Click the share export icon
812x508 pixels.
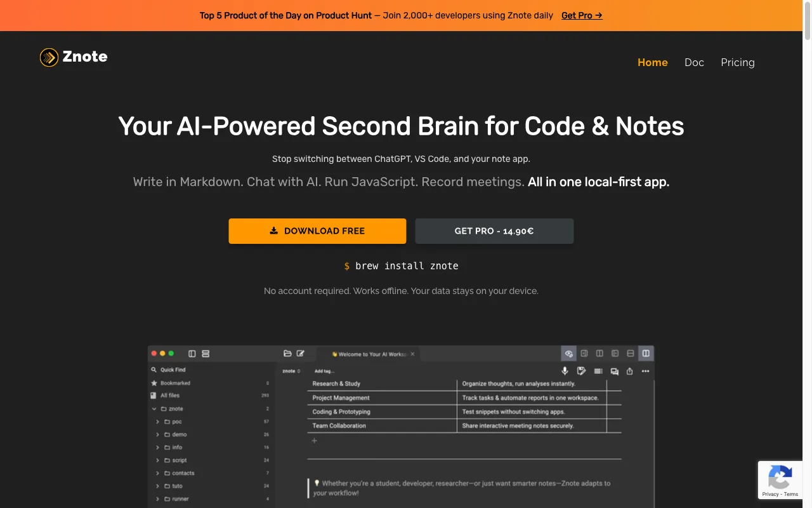(630, 371)
